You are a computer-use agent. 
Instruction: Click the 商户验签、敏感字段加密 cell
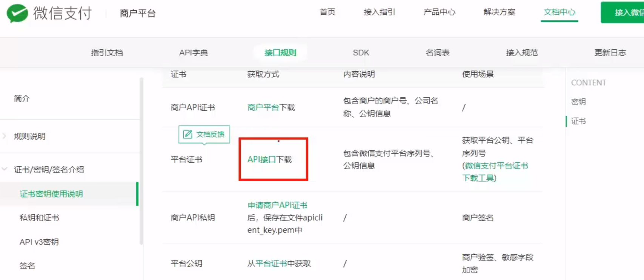(x=498, y=263)
